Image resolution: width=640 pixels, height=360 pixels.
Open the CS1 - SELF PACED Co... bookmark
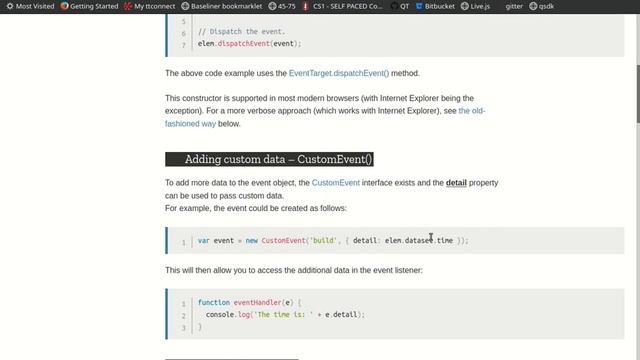[342, 6]
